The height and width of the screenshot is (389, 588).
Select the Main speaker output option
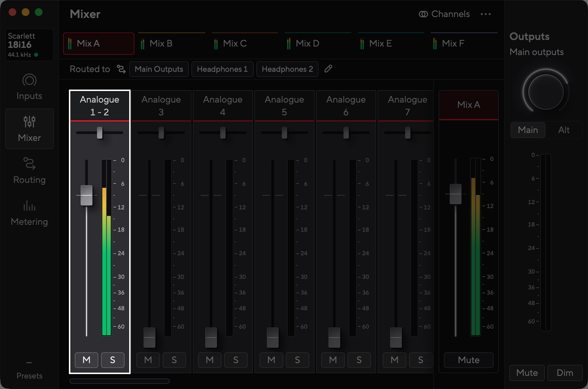tap(528, 130)
